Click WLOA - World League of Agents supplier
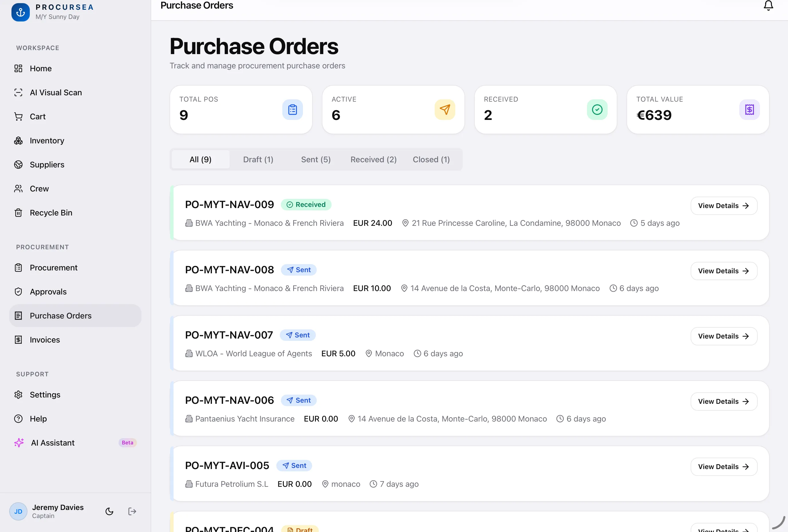The height and width of the screenshot is (532, 788). click(x=253, y=354)
